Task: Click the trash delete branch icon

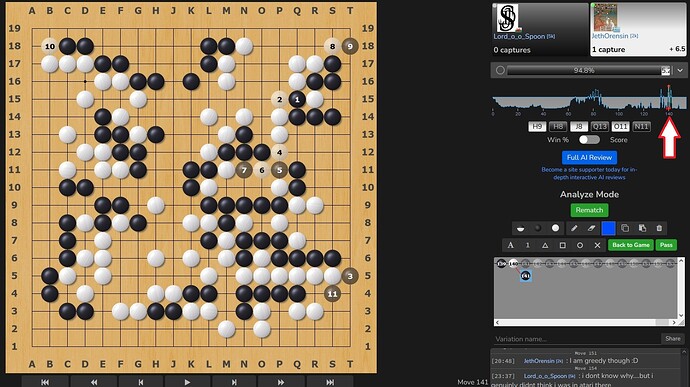Action: 659,228
